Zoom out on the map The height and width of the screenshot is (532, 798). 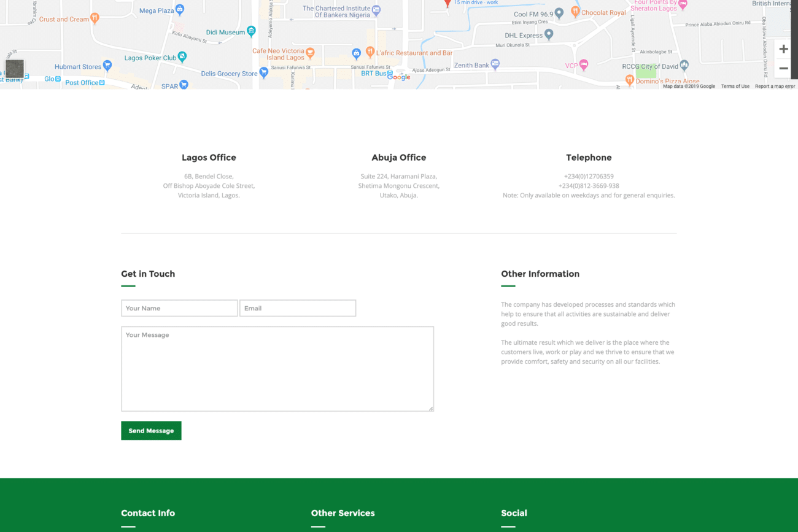pos(783,69)
